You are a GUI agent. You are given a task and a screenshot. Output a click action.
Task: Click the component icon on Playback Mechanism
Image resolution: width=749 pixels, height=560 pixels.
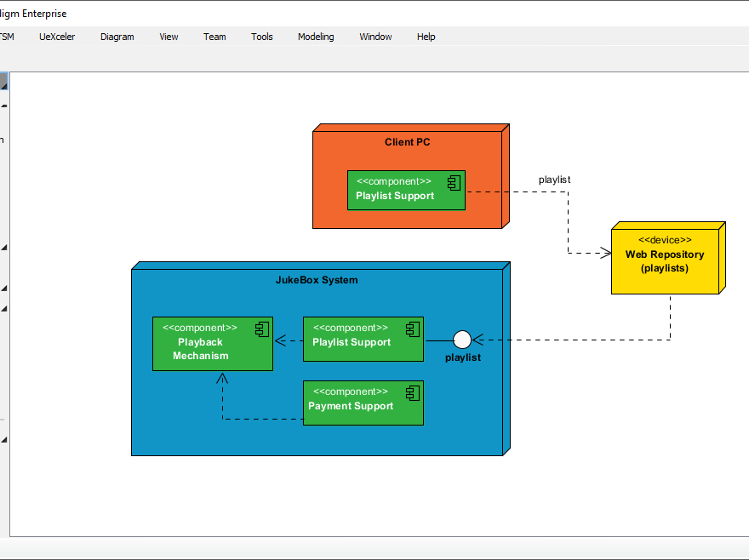point(260,329)
